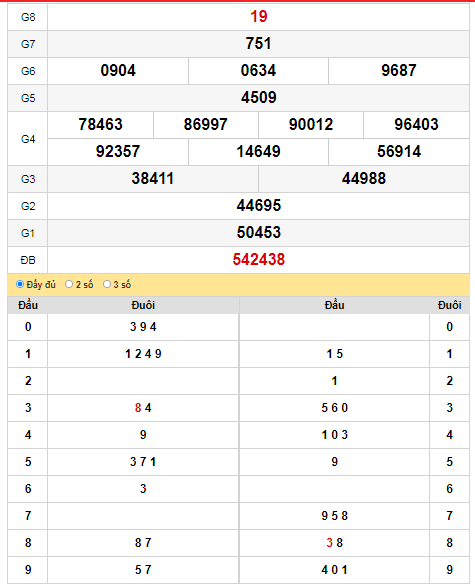This screenshot has width=475, height=588.
Task: Click the ĐB row label
Action: tap(28, 260)
